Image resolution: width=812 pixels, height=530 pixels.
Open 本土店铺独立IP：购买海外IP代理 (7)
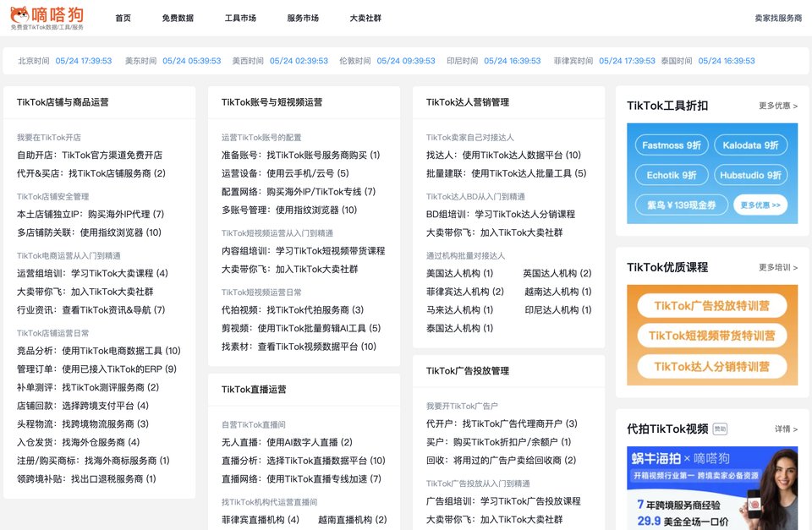[x=91, y=214]
